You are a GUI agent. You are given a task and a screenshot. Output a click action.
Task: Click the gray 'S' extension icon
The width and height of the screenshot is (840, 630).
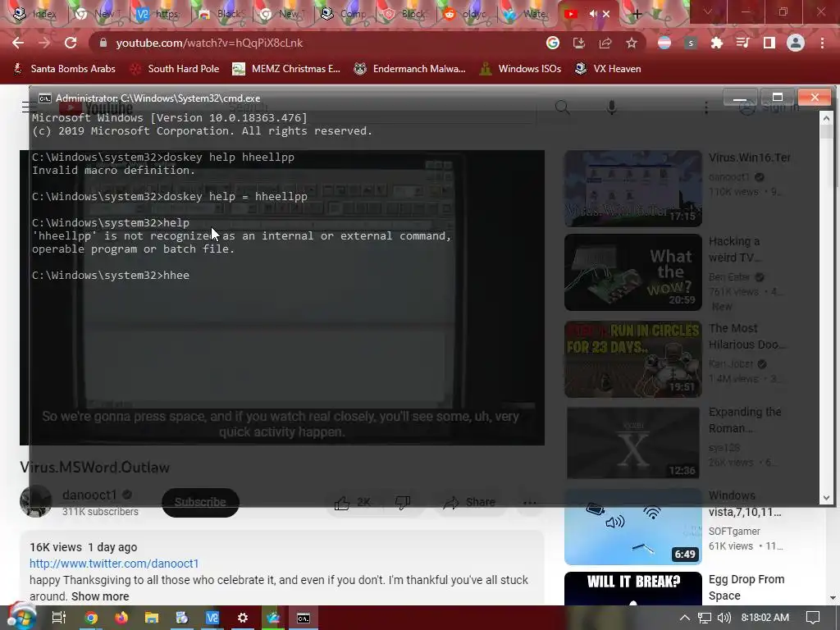pos(691,43)
